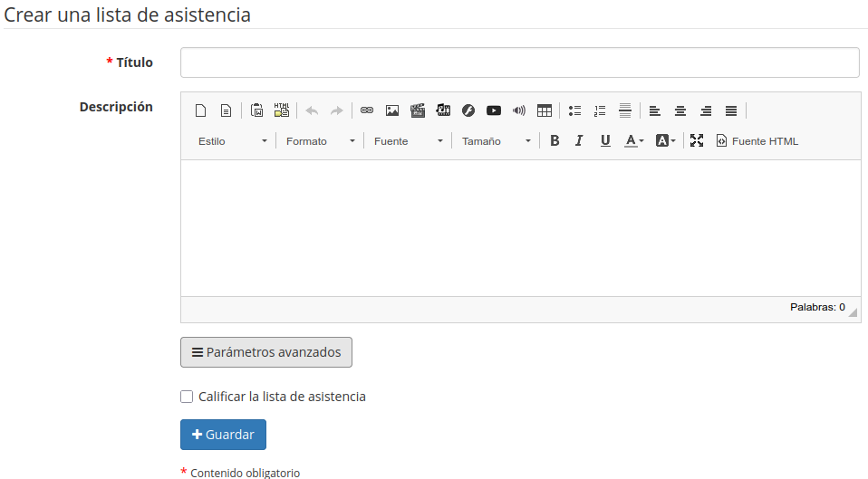Switch to Fuente HTML source view

click(757, 141)
